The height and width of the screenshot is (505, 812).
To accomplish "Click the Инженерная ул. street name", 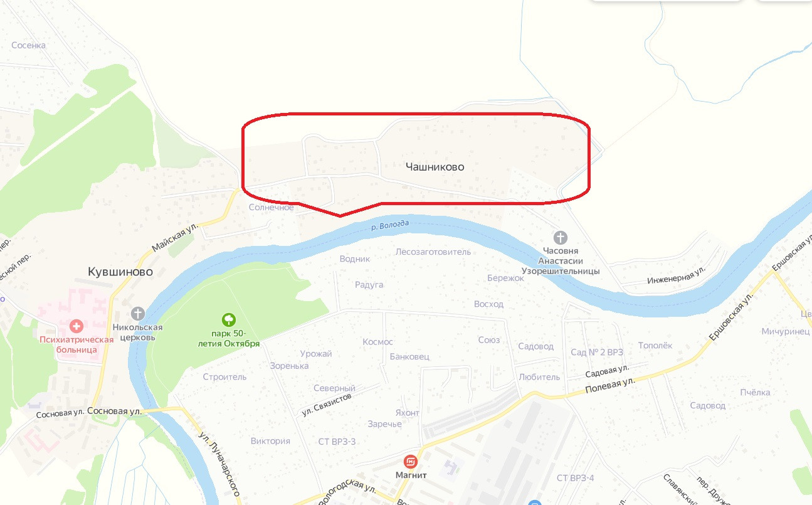I will pos(677,276).
